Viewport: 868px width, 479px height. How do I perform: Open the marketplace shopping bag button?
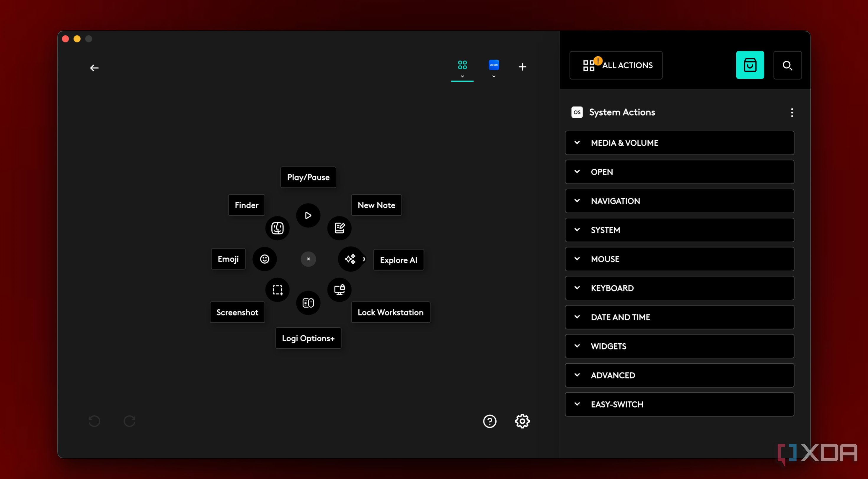(750, 65)
